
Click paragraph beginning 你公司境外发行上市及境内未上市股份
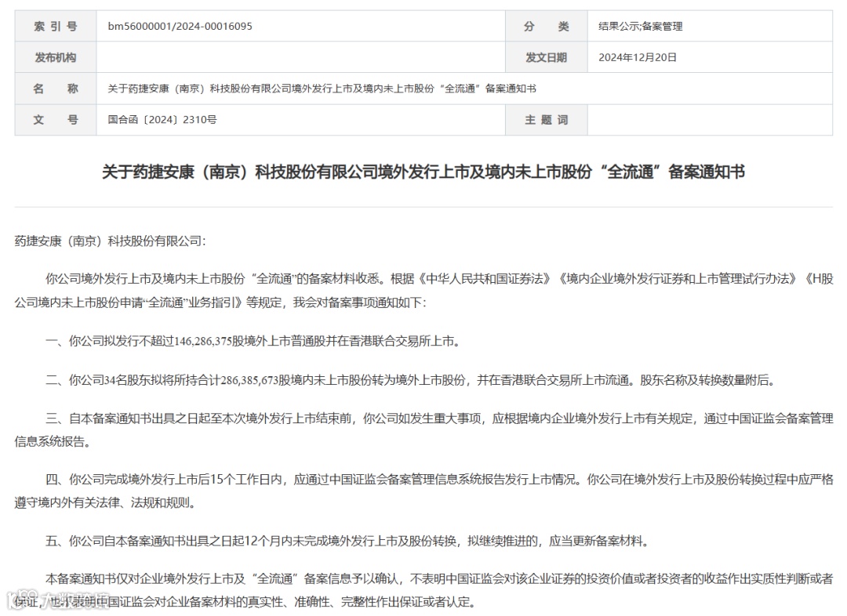tap(423, 291)
